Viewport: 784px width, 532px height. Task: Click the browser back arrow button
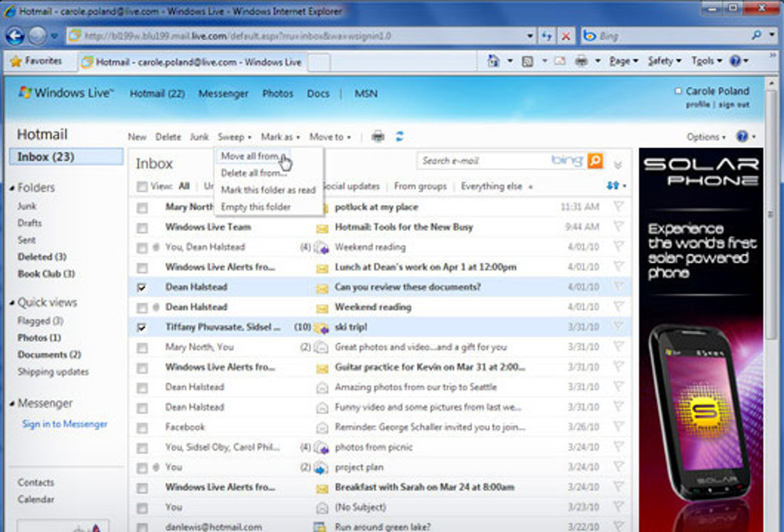pyautogui.click(x=16, y=36)
